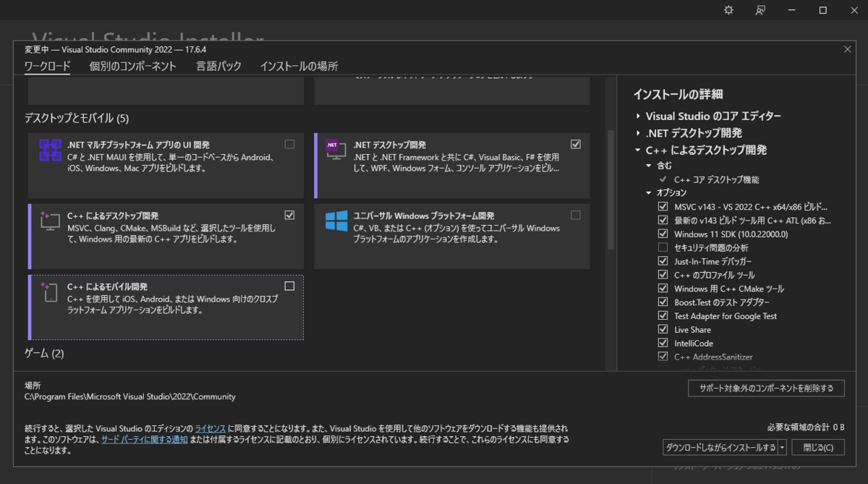Switch to ワークロード tab

point(48,67)
